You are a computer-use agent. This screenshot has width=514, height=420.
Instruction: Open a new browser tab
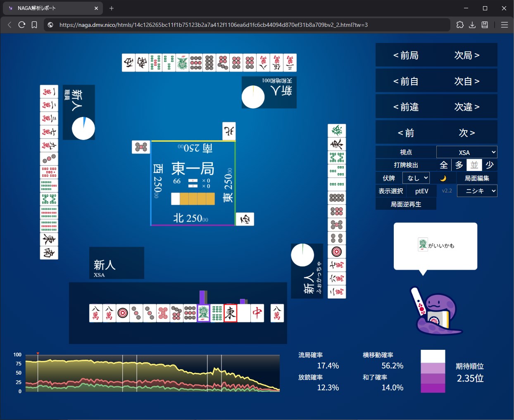[x=112, y=8]
